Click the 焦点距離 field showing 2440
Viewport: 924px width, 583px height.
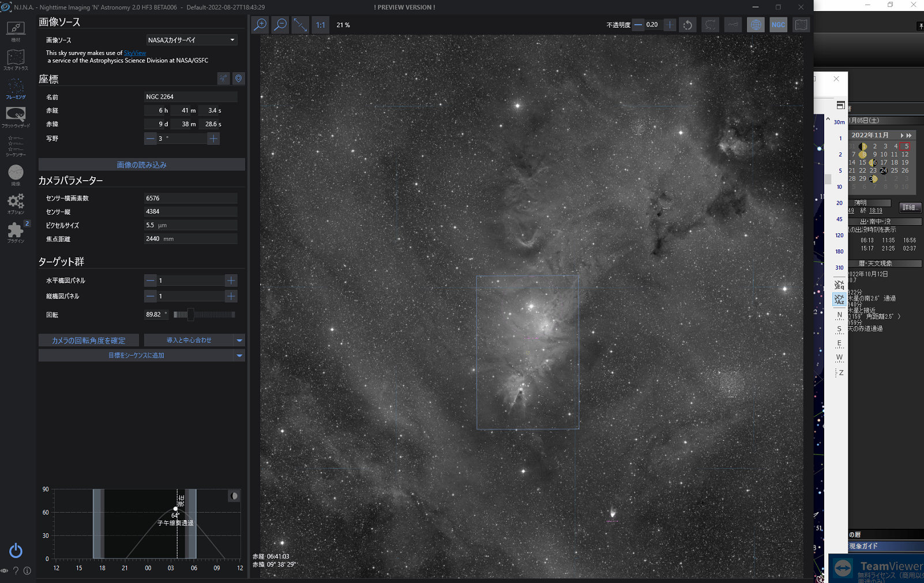pyautogui.click(x=190, y=239)
